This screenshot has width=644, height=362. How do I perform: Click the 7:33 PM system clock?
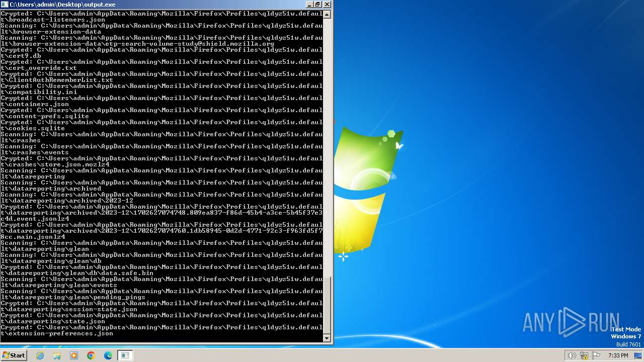point(618,355)
